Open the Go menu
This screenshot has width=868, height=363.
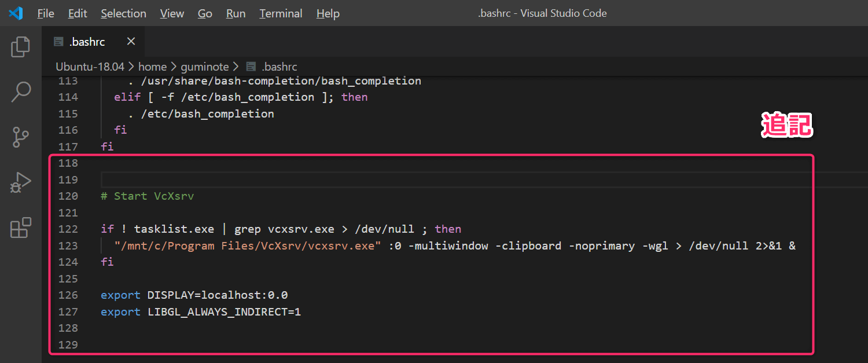click(205, 13)
